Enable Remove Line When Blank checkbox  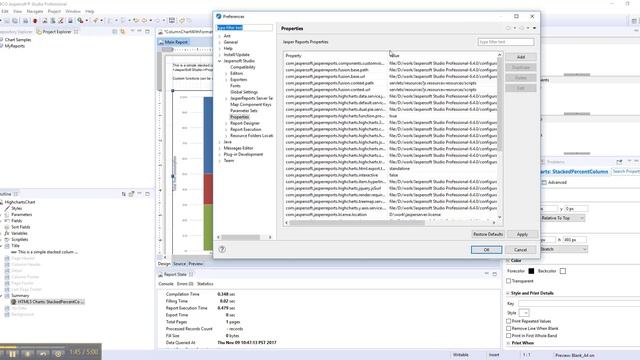coord(509,328)
